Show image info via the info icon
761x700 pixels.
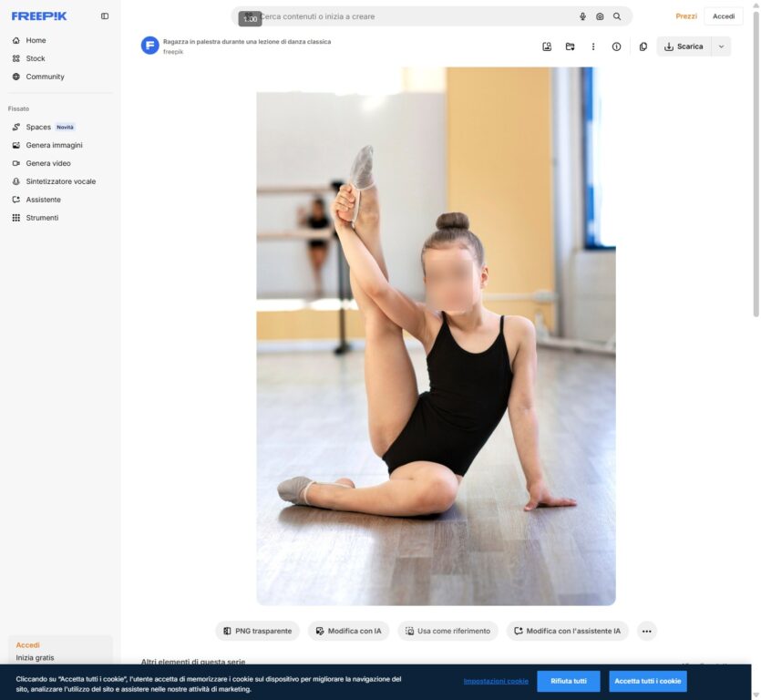point(616,46)
